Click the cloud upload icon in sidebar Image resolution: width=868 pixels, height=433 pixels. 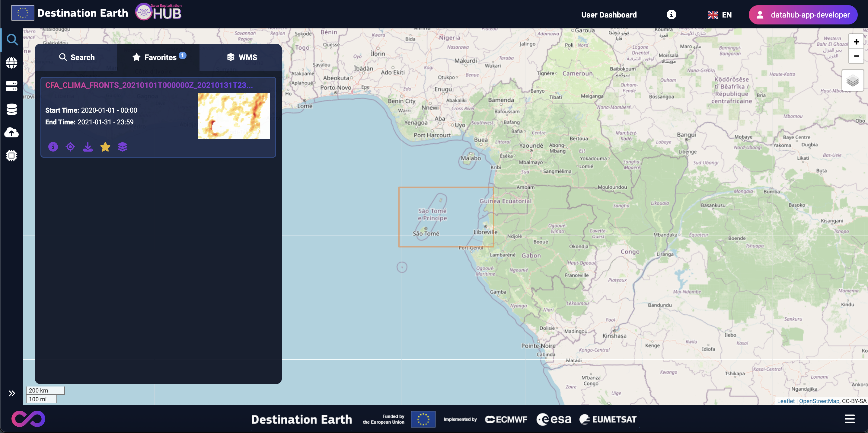click(12, 133)
